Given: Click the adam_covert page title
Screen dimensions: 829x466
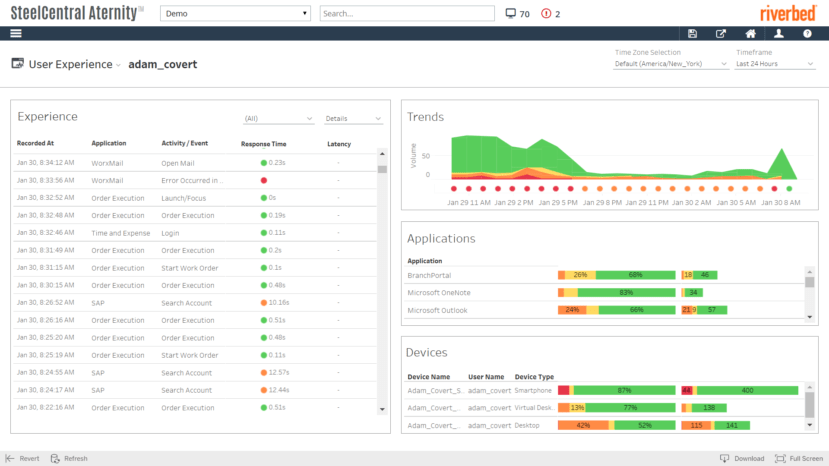Looking at the screenshot, I should click(163, 64).
